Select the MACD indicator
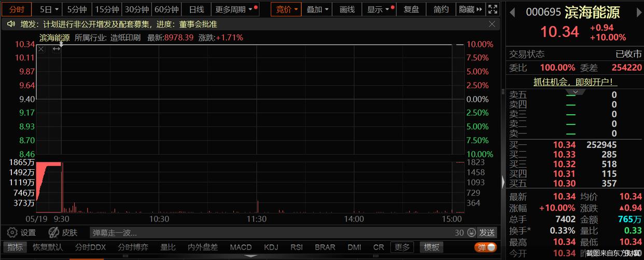The image size is (644, 260). pyautogui.click(x=241, y=247)
